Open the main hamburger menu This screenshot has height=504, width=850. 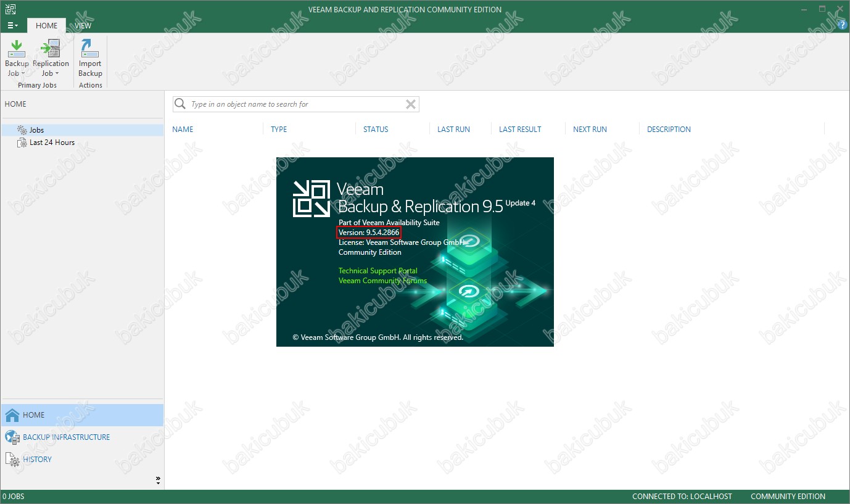coord(12,25)
